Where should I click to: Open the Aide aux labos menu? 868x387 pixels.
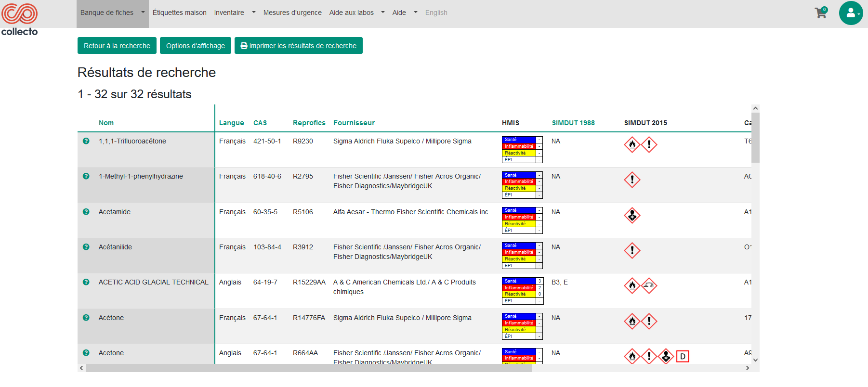(352, 13)
